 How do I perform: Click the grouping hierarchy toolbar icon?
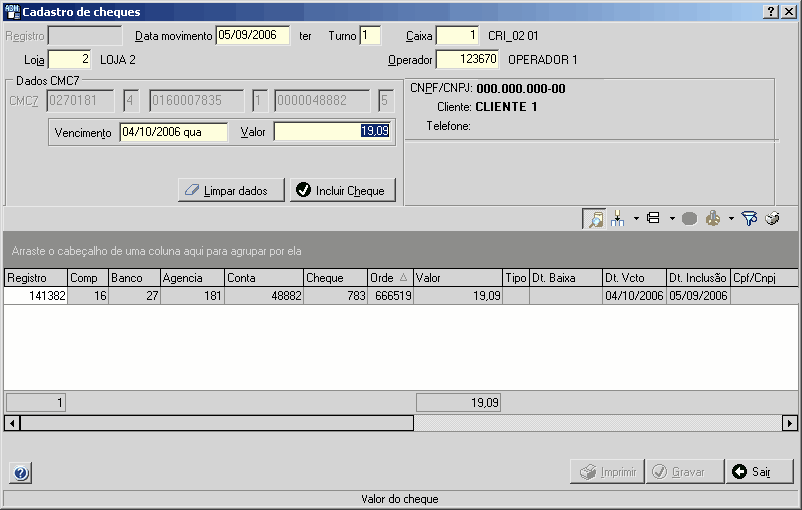[618, 219]
